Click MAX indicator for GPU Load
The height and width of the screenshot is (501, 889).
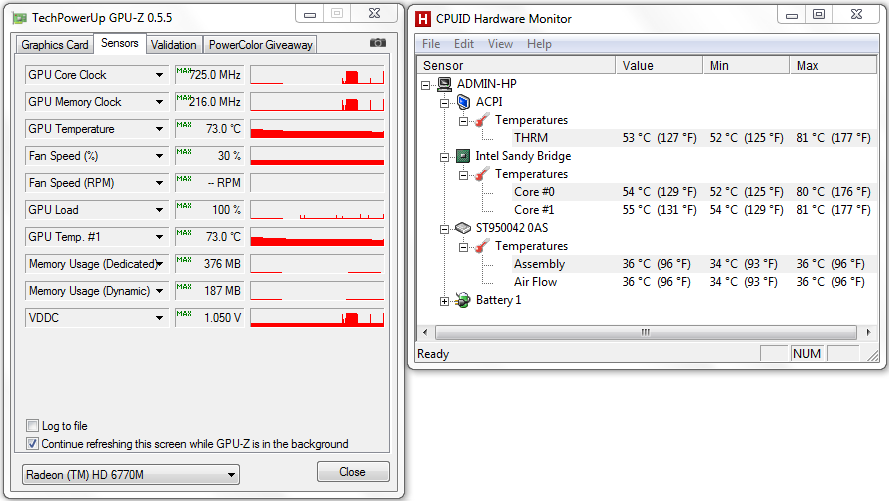point(184,206)
